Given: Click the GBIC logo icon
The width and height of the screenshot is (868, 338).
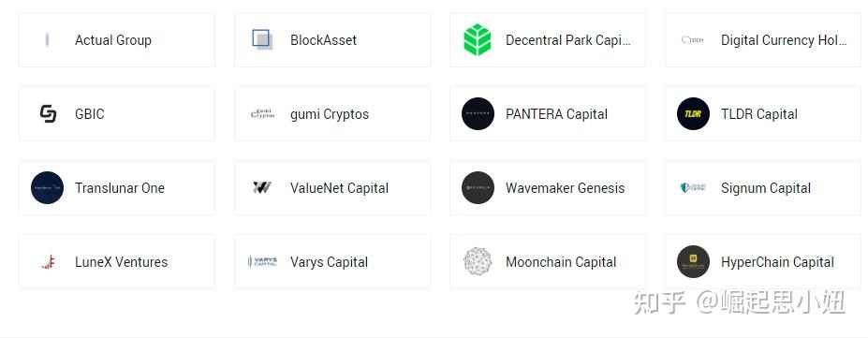Looking at the screenshot, I should coord(48,113).
